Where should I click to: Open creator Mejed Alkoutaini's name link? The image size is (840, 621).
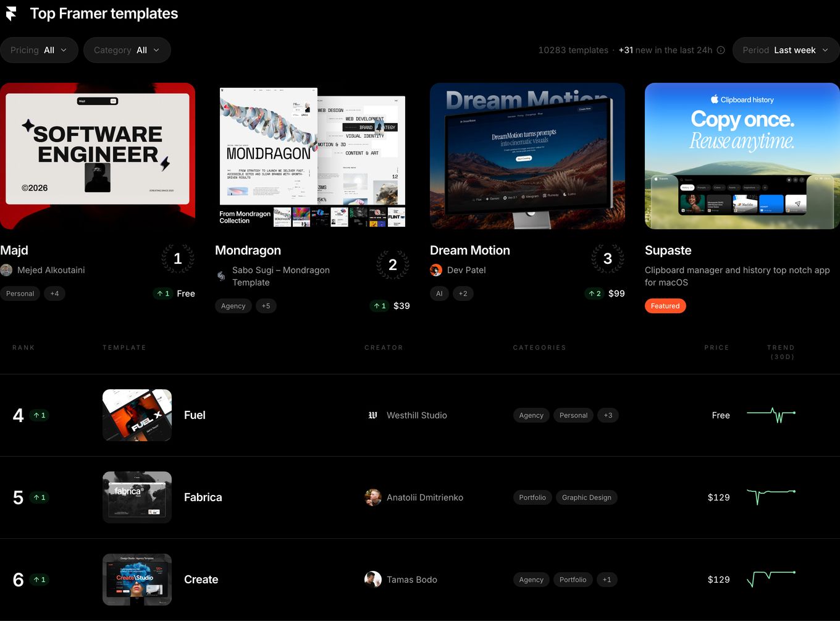click(x=51, y=270)
